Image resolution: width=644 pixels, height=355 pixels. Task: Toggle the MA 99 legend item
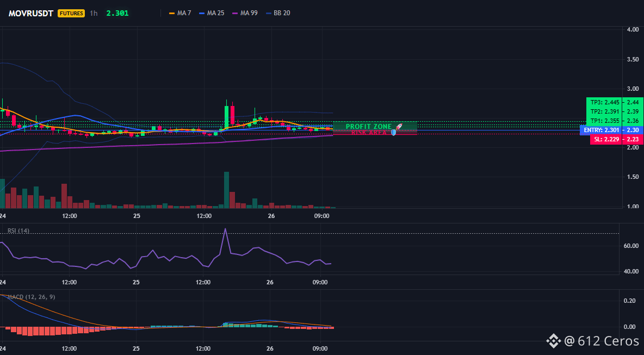pos(245,13)
